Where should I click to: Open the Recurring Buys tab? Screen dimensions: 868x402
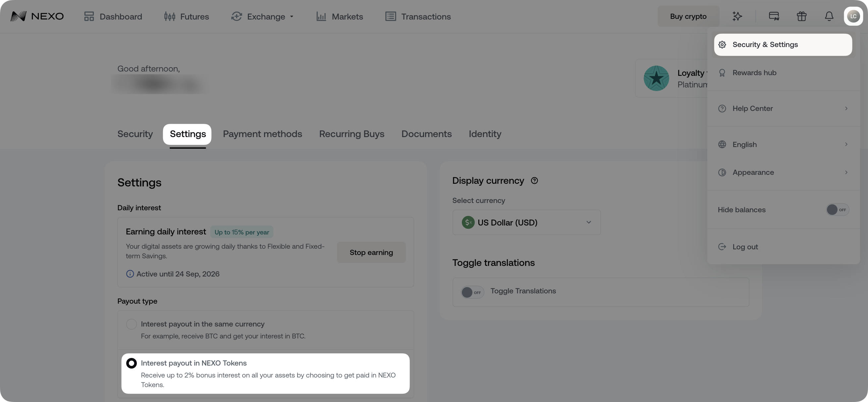click(x=352, y=134)
